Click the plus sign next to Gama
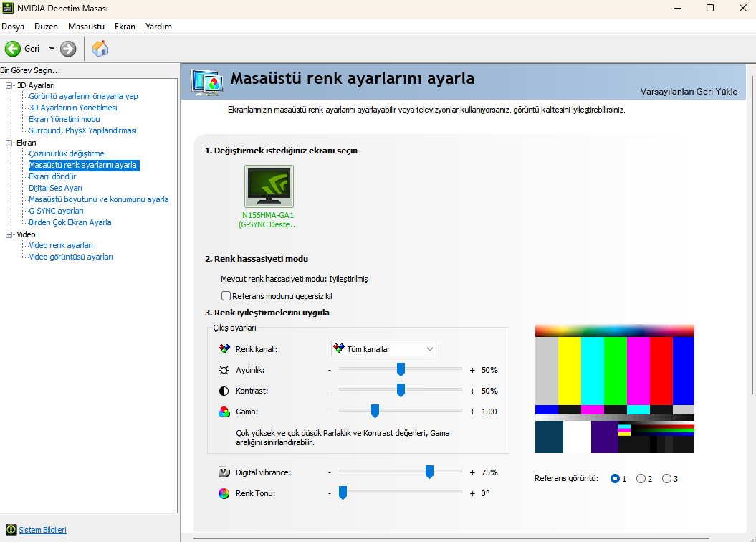This screenshot has width=756, height=542. coord(472,412)
